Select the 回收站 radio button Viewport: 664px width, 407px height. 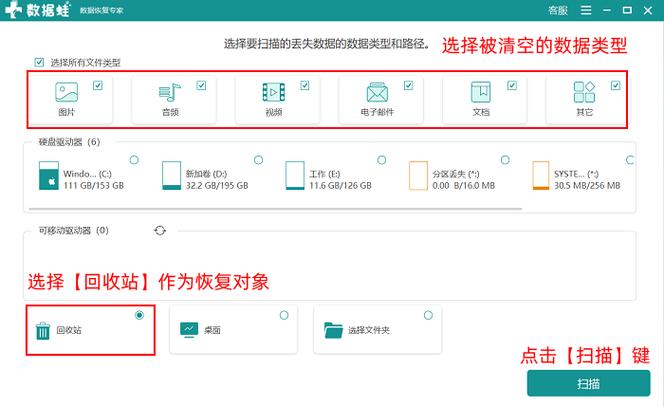point(139,315)
